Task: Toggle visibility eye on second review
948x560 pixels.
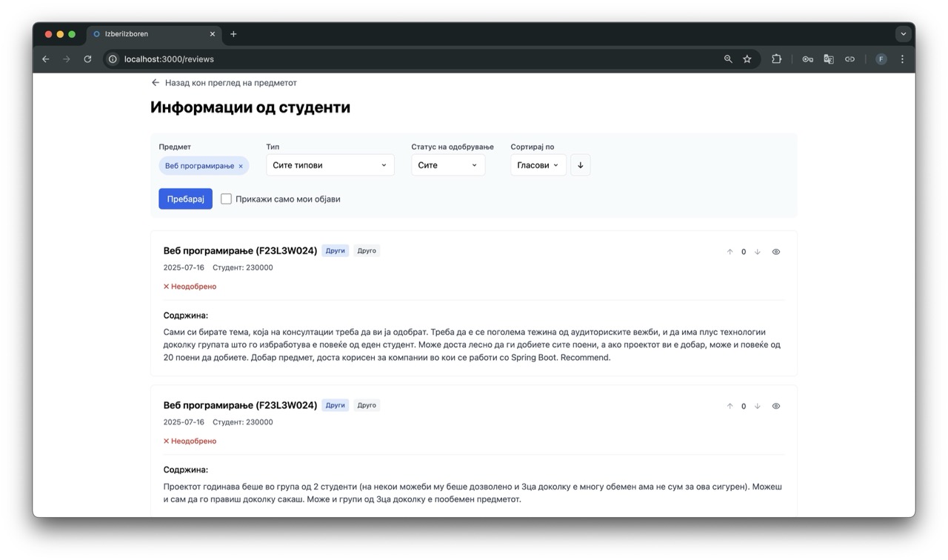Action: coord(776,406)
